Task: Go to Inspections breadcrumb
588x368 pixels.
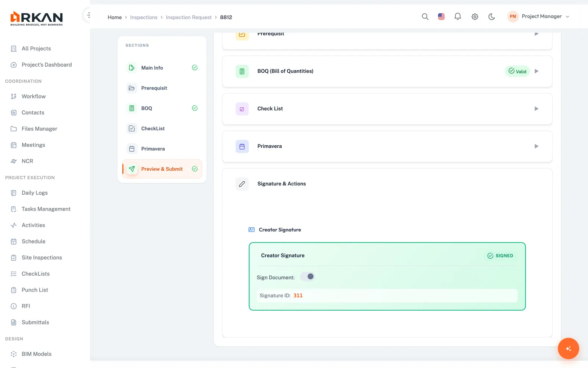Action: (144, 17)
